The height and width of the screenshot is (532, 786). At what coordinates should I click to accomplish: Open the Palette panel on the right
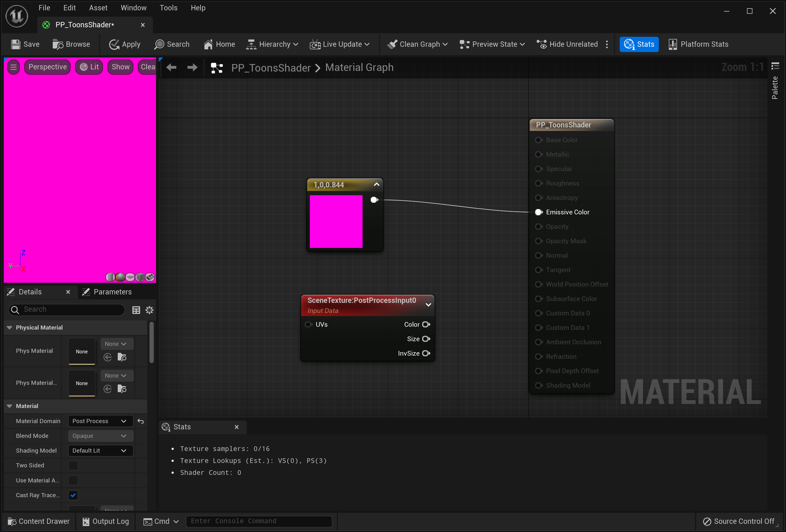[x=775, y=87]
